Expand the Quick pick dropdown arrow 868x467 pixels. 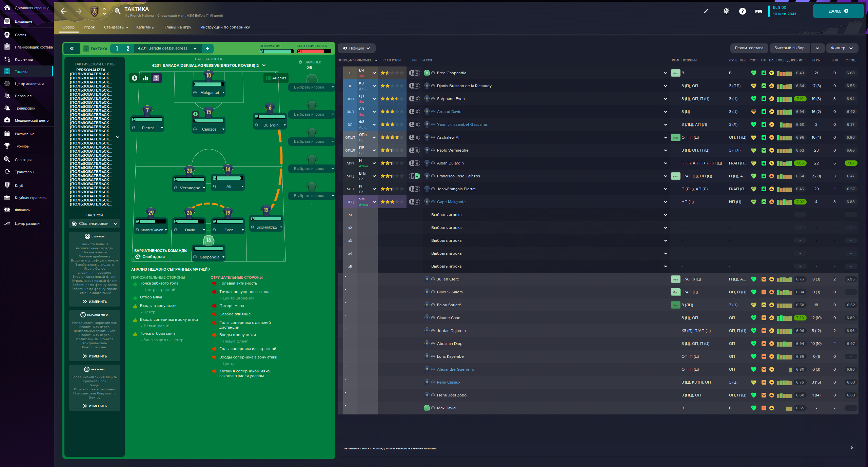tap(817, 48)
